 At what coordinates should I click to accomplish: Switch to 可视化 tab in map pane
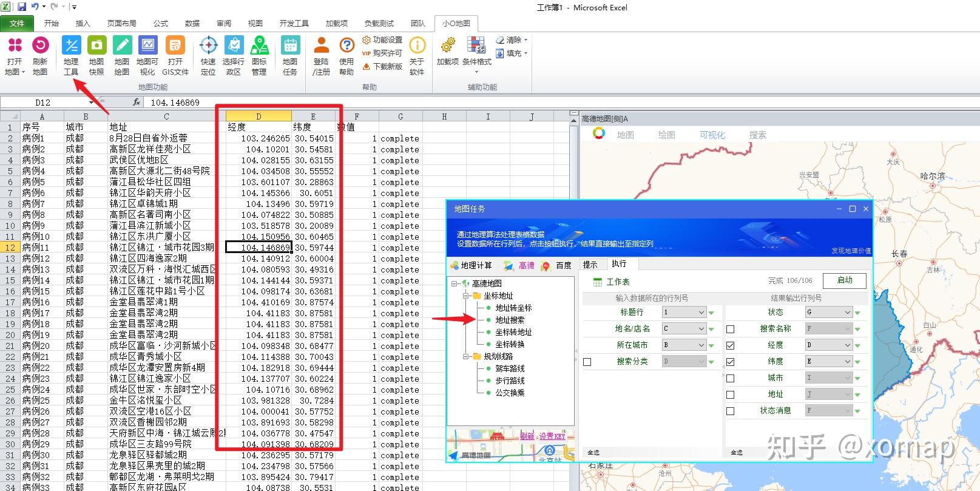(x=712, y=135)
